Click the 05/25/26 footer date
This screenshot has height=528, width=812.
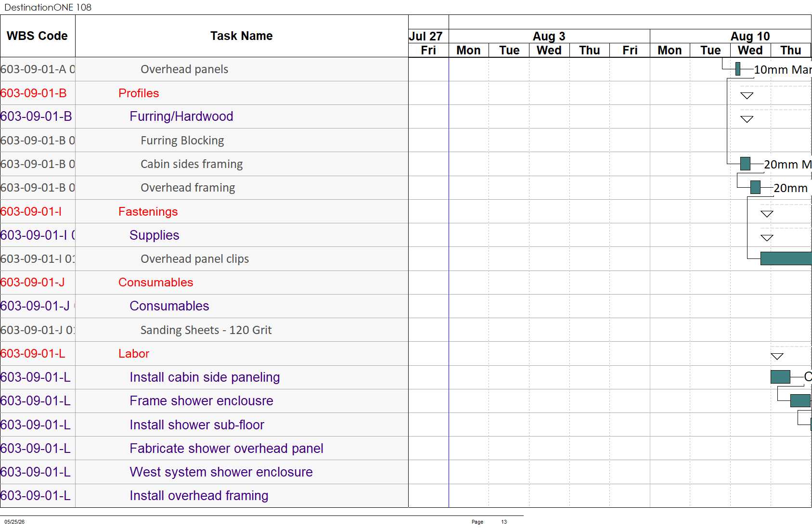(14, 522)
